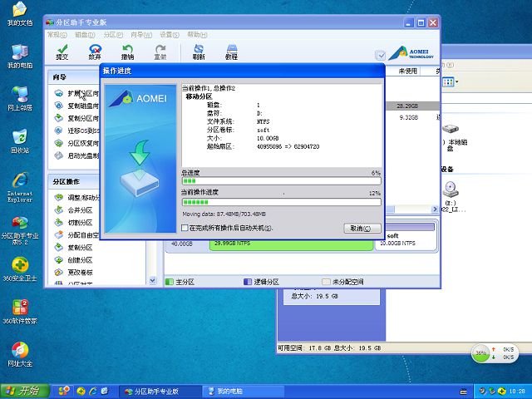Click the IE quick launch icon in taskbar
The image size is (532, 399).
pos(93,392)
